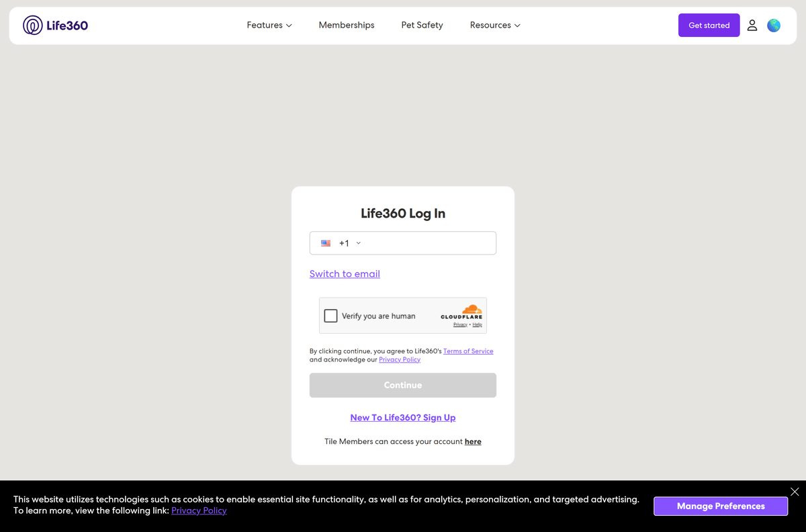
Task: Close the cookie banner
Action: click(795, 492)
